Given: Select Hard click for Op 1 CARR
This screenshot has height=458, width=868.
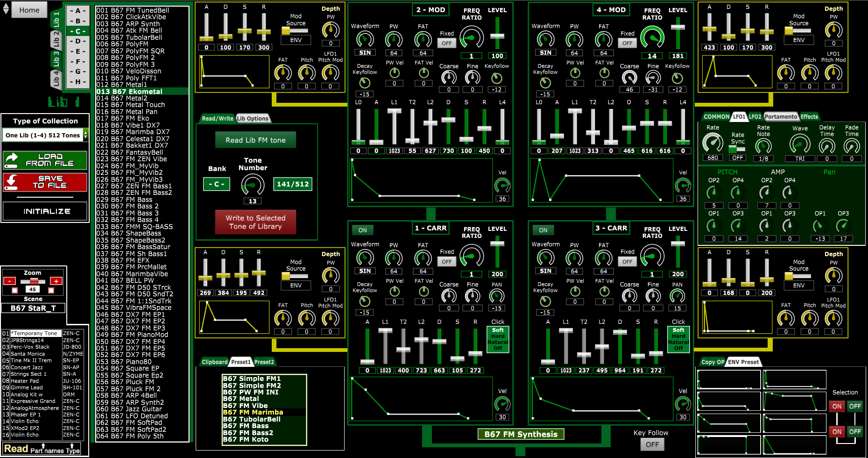Looking at the screenshot, I should click(x=498, y=336).
